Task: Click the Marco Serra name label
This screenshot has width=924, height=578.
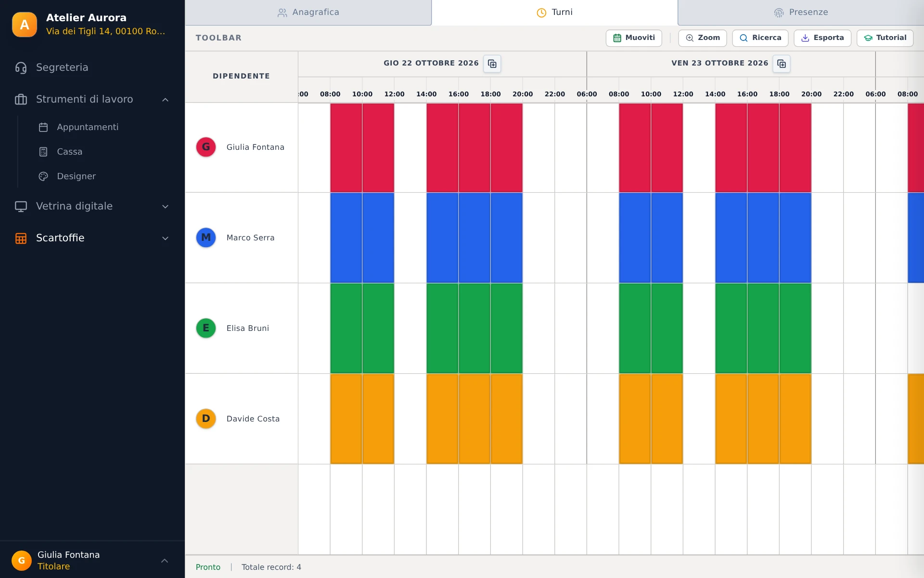Action: [x=251, y=237]
